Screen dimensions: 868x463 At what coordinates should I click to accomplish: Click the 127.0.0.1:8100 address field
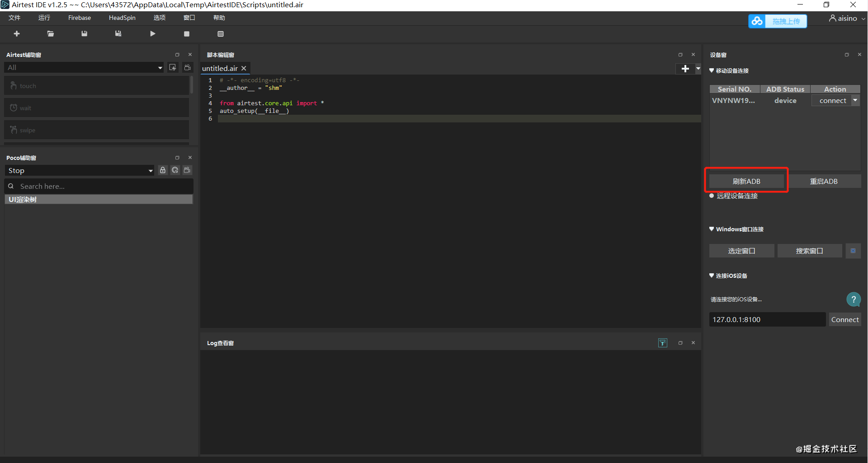tap(767, 319)
